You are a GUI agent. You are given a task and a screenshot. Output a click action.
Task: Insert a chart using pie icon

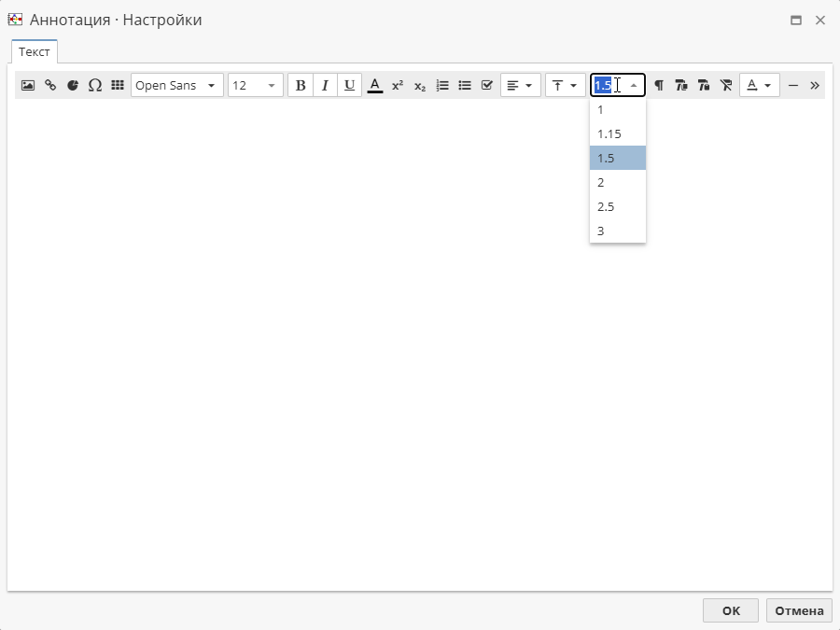click(x=73, y=85)
